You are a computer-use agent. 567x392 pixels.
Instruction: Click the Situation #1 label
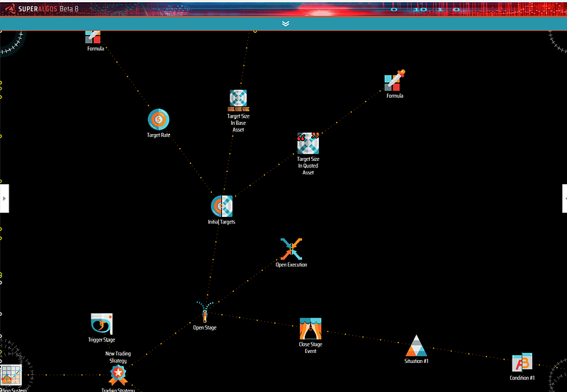click(416, 361)
